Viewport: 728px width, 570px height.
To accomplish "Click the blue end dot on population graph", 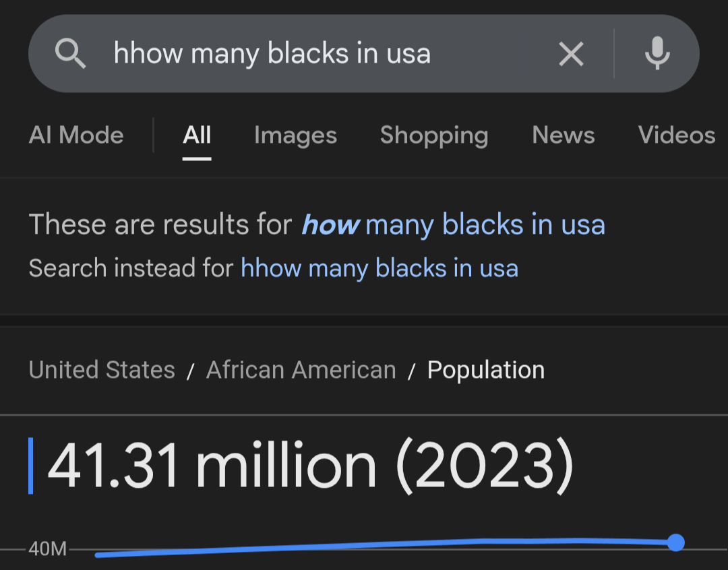I will coord(676,542).
